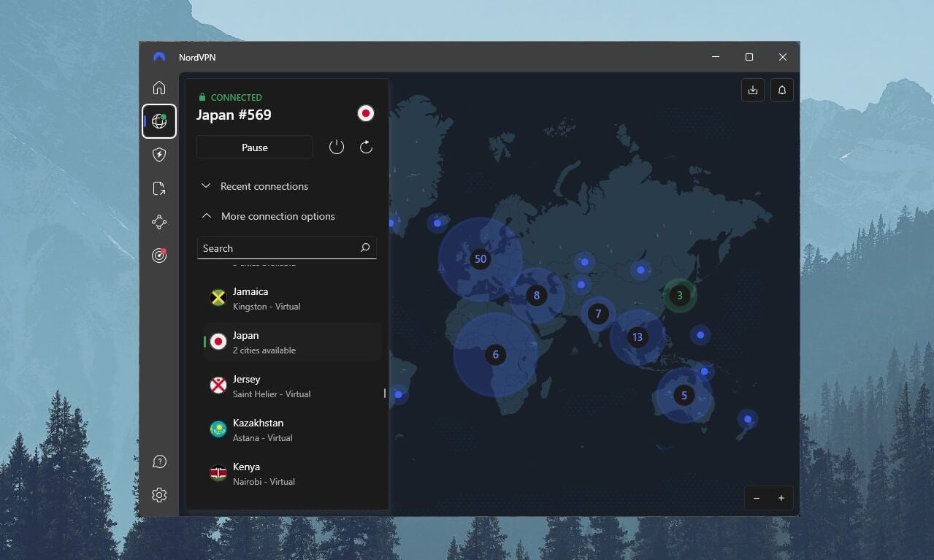The height and width of the screenshot is (560, 934).
Task: Expand Recent connections section
Action: tap(255, 186)
